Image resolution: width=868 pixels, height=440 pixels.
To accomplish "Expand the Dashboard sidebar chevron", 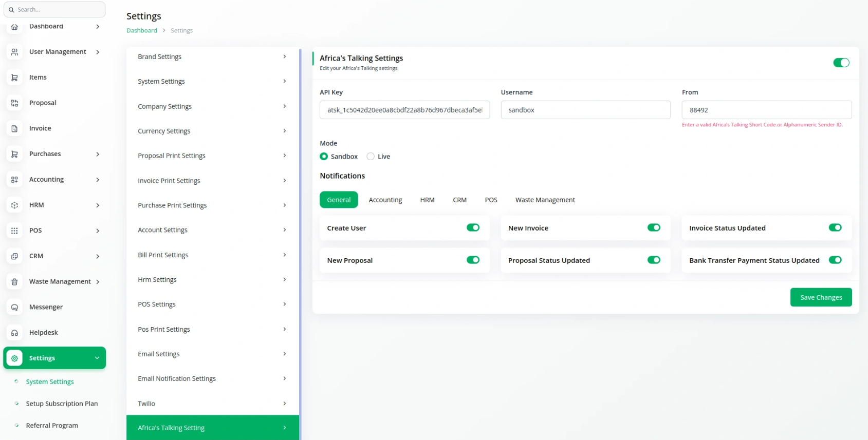I will click(98, 27).
